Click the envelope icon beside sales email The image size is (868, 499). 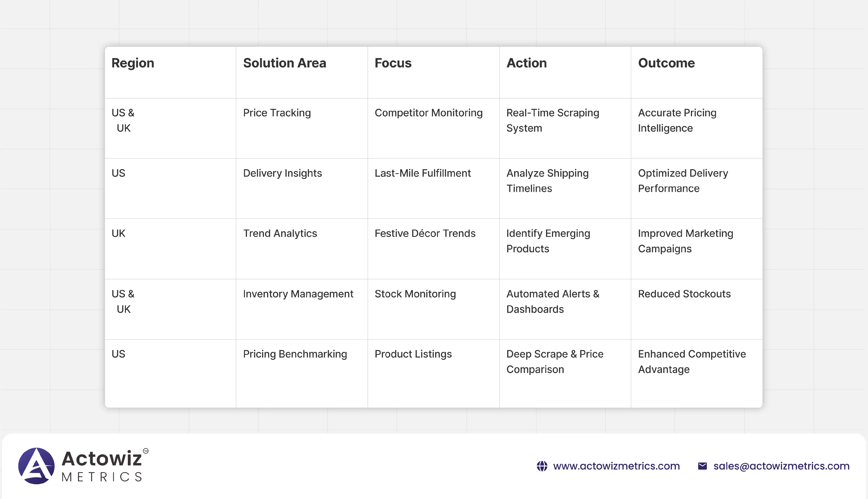[702, 466]
